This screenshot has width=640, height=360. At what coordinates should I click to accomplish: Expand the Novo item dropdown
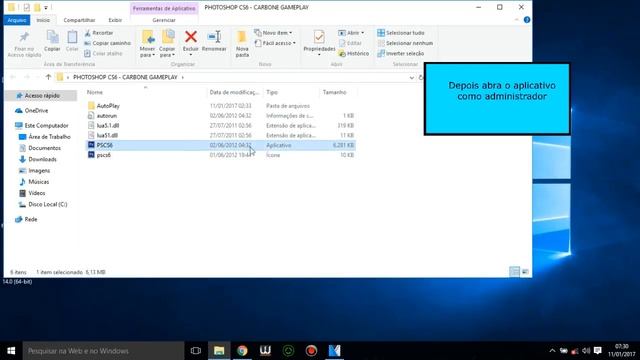290,33
